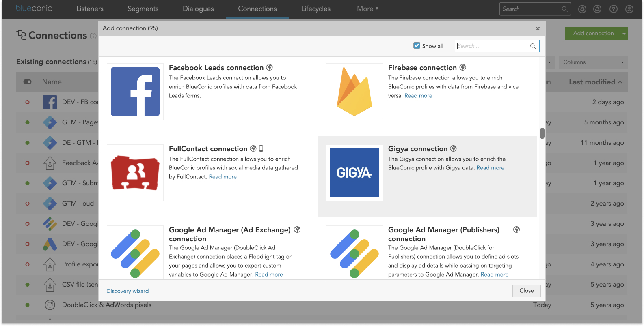The width and height of the screenshot is (644, 326).
Task: Click DoubleClick & AdWords pixels row name
Action: point(107,305)
